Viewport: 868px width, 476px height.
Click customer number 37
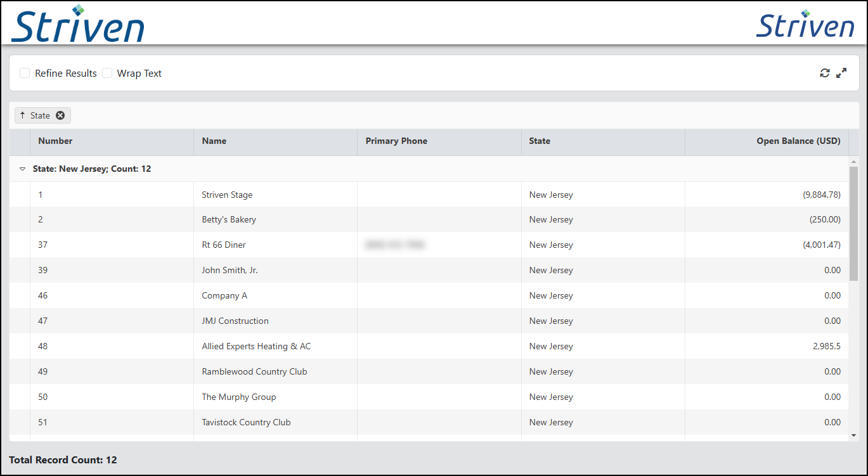42,245
